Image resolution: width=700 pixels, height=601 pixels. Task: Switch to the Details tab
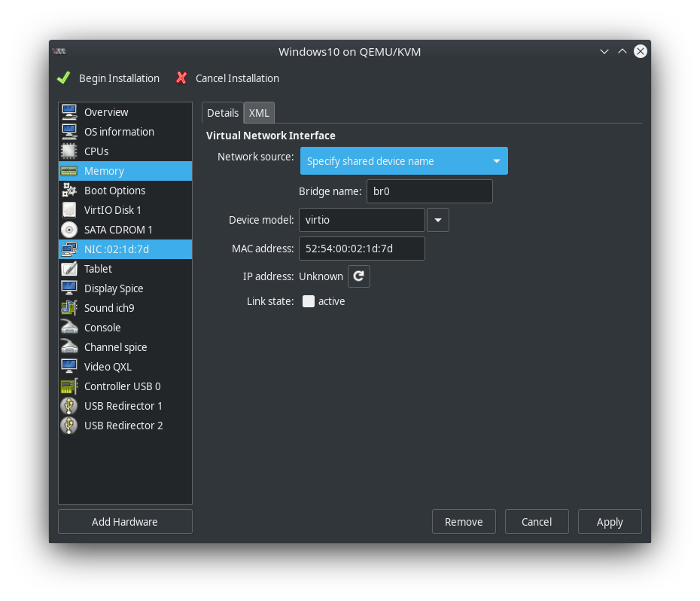click(x=223, y=113)
